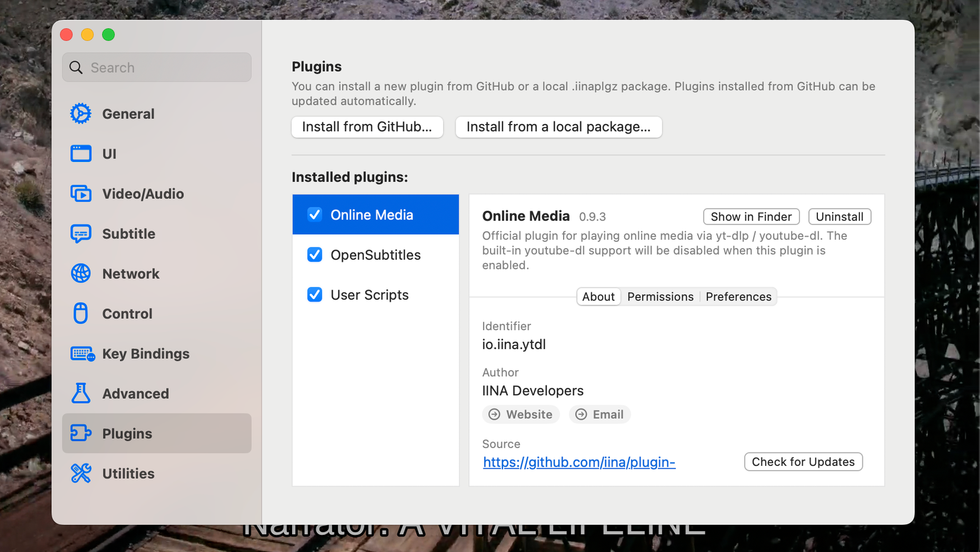Toggle the User Scripts checkbox
Viewport: 980px width, 552px height.
314,294
